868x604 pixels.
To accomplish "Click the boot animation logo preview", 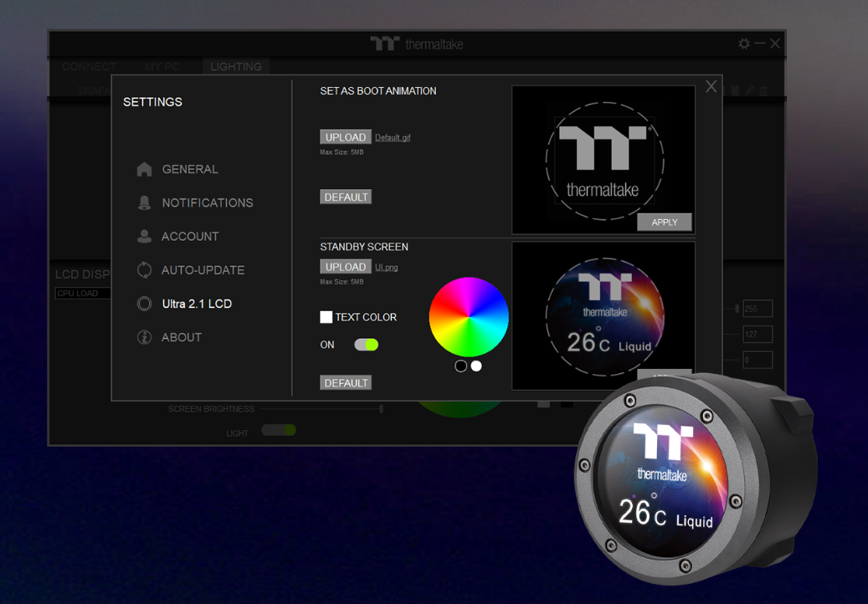I will point(604,161).
